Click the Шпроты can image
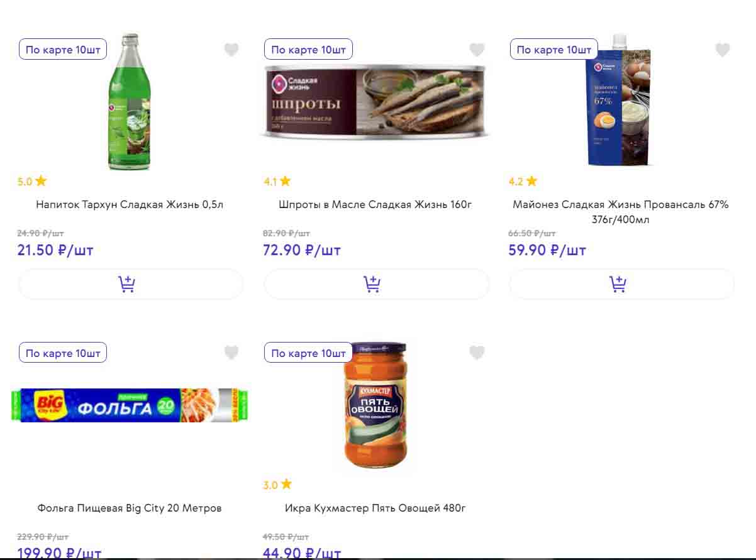 [375, 101]
